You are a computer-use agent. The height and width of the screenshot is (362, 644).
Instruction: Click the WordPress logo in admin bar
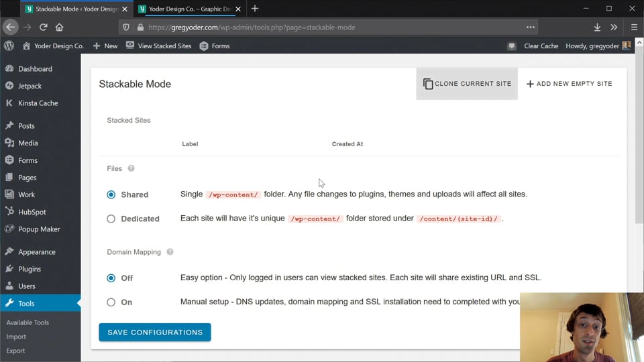pos(9,46)
